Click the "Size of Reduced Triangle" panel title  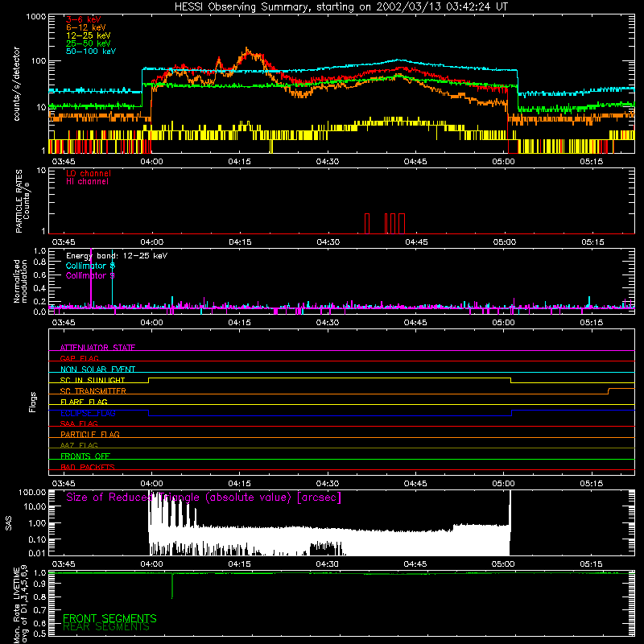(204, 497)
